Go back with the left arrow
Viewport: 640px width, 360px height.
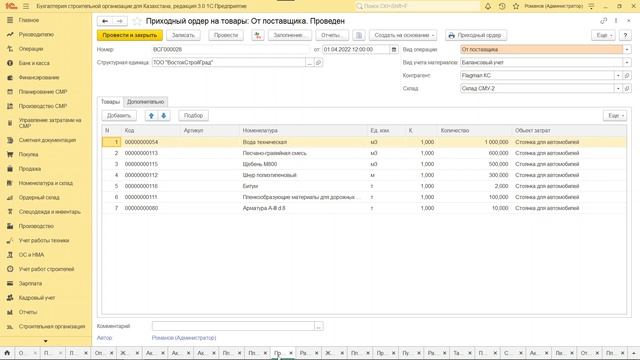coord(105,21)
